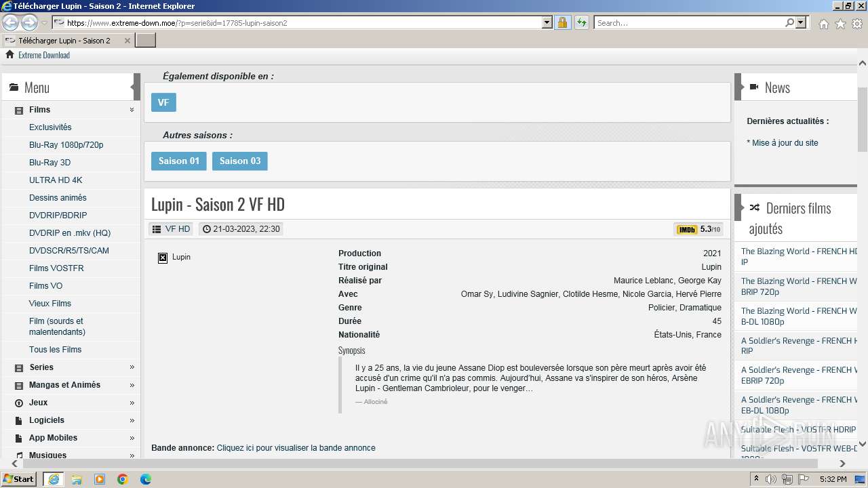Open Tous les Films link
Viewport: 868px width, 488px height.
55,350
